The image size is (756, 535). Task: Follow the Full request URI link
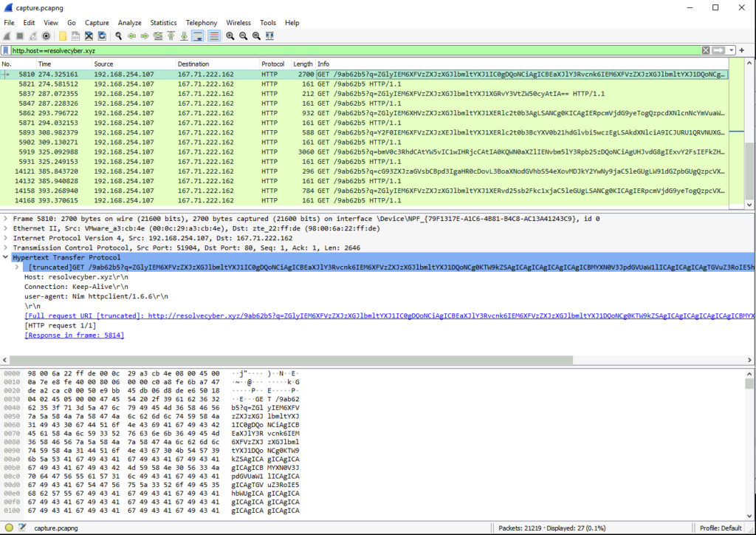coord(390,316)
